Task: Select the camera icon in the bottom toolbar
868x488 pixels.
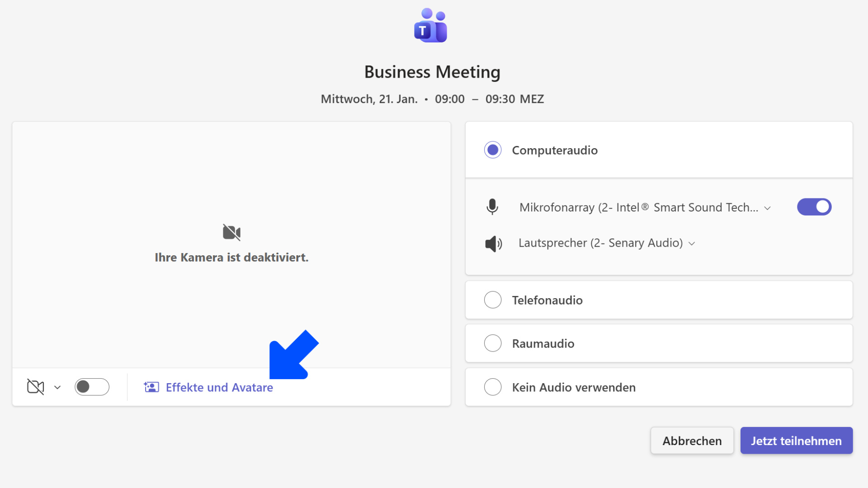Action: 36,387
